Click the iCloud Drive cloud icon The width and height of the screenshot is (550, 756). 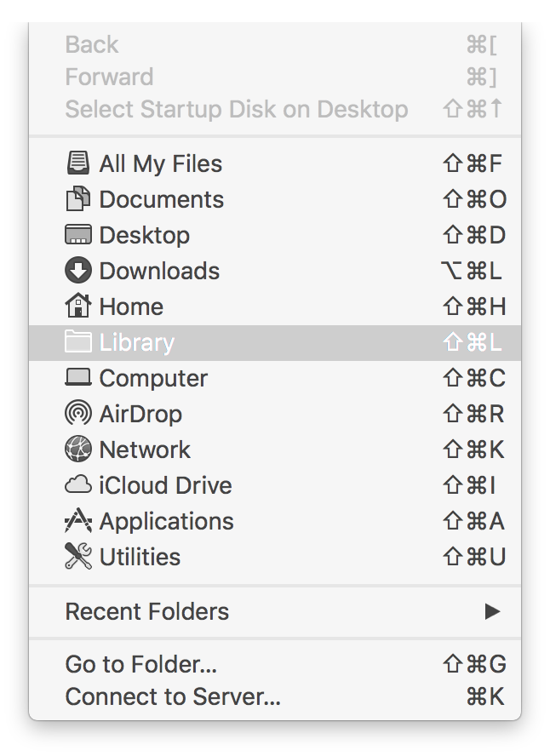click(x=77, y=484)
